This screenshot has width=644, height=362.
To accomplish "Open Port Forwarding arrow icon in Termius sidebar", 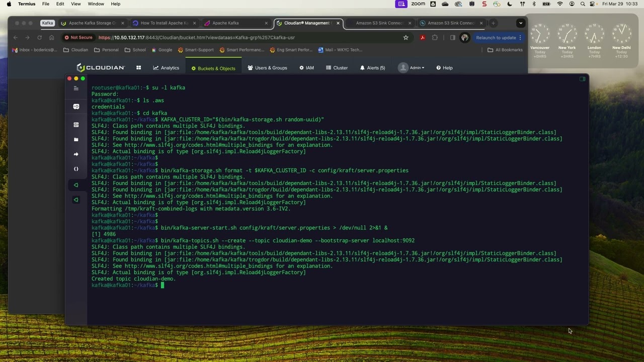I will (x=76, y=154).
